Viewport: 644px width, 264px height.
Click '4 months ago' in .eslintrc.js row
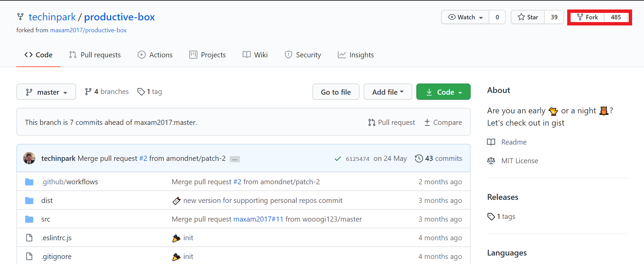click(440, 238)
